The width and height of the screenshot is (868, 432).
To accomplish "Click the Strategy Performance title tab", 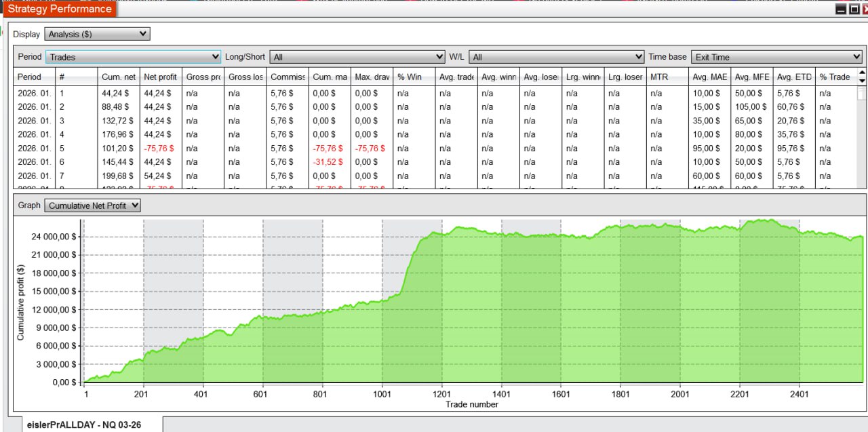I will click(x=60, y=9).
